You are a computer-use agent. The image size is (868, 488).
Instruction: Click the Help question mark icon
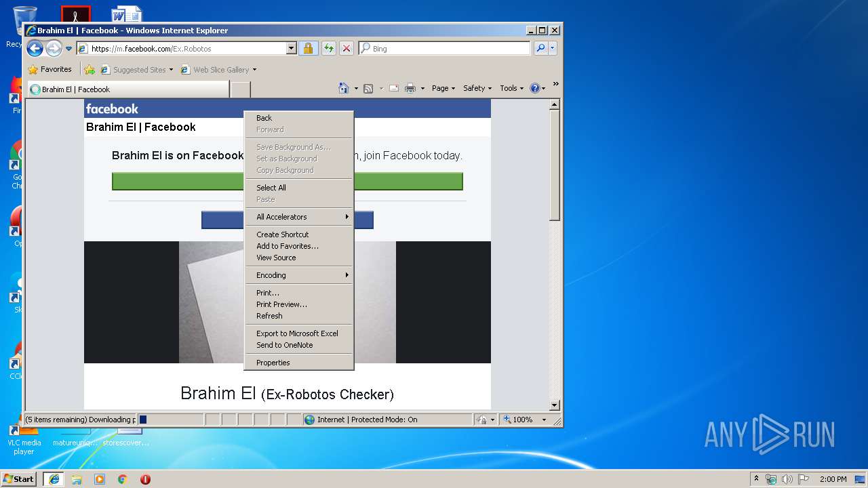pos(534,88)
